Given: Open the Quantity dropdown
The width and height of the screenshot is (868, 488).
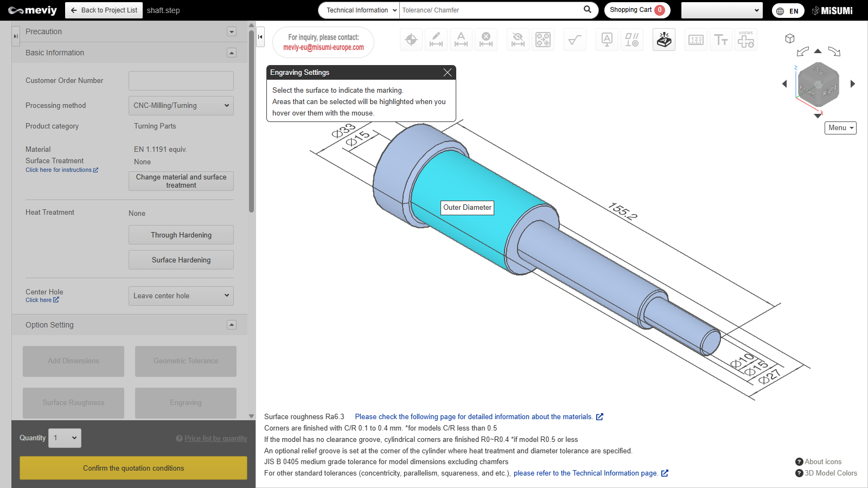Looking at the screenshot, I should pos(65,438).
